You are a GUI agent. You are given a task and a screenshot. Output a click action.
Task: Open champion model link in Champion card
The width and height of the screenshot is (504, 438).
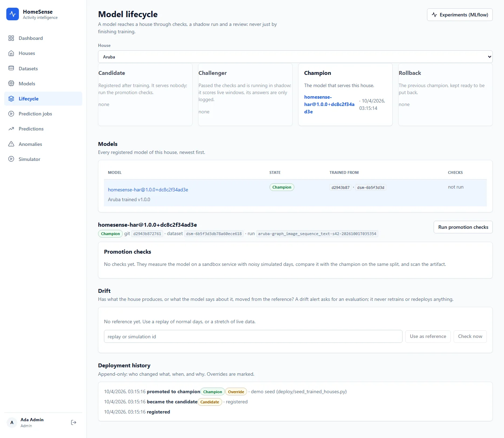(329, 104)
